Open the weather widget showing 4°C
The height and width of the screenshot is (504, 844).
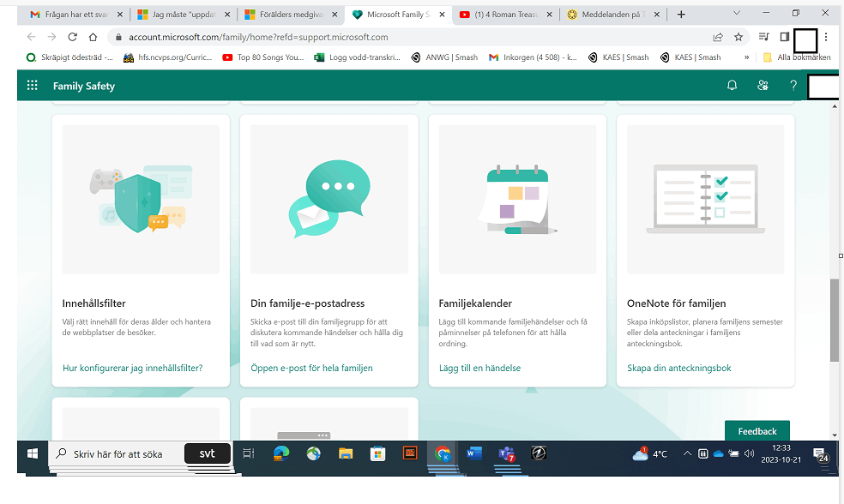[x=649, y=454]
